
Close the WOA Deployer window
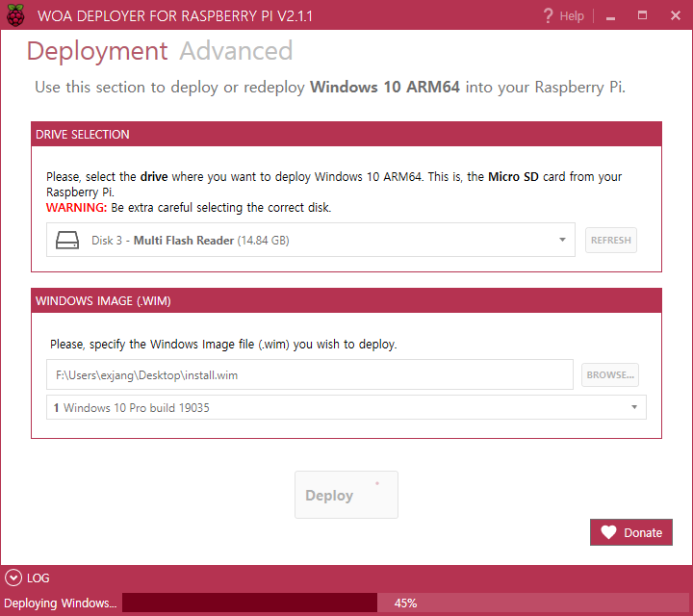pos(676,15)
